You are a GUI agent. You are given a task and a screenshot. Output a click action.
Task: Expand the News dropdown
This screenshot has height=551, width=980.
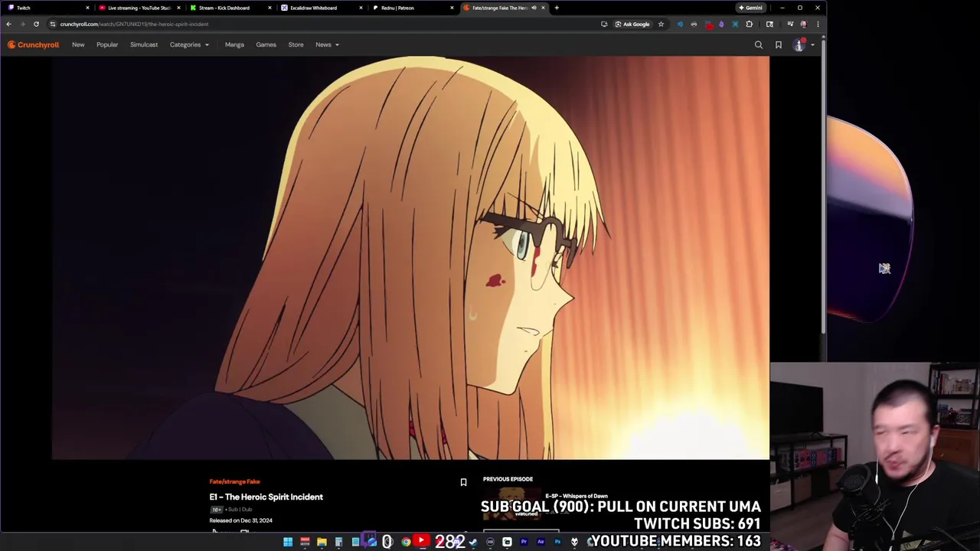[327, 44]
